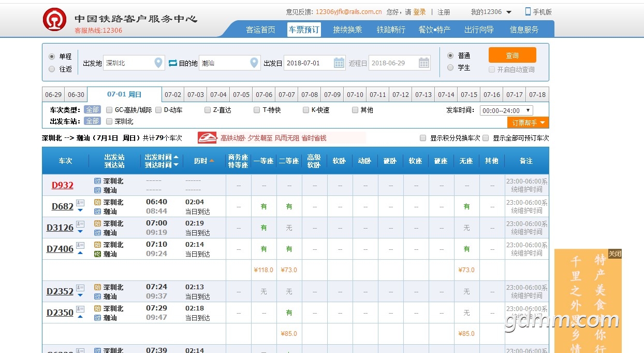The height and width of the screenshot is (353, 644).
Task: Open ID card icon for train D3126
Action: click(x=80, y=223)
